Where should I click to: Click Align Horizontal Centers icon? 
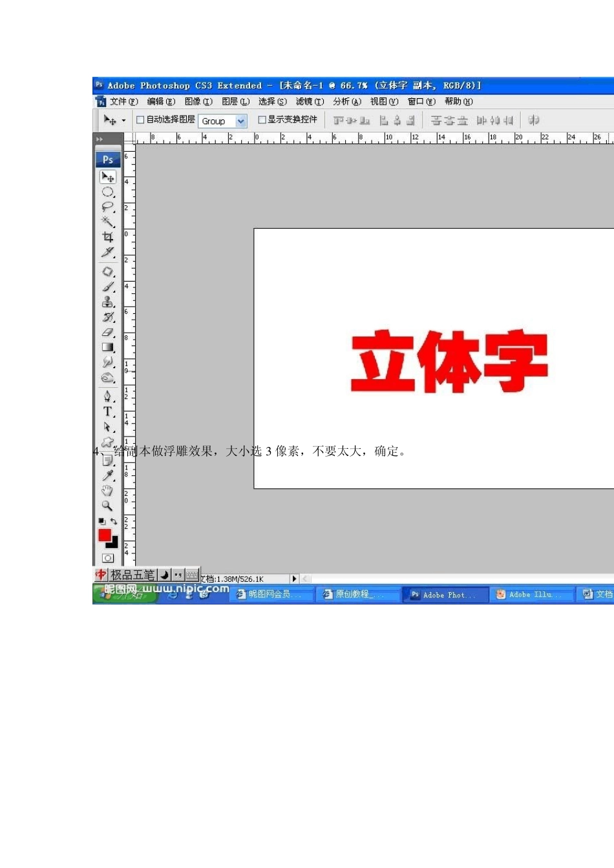(397, 120)
